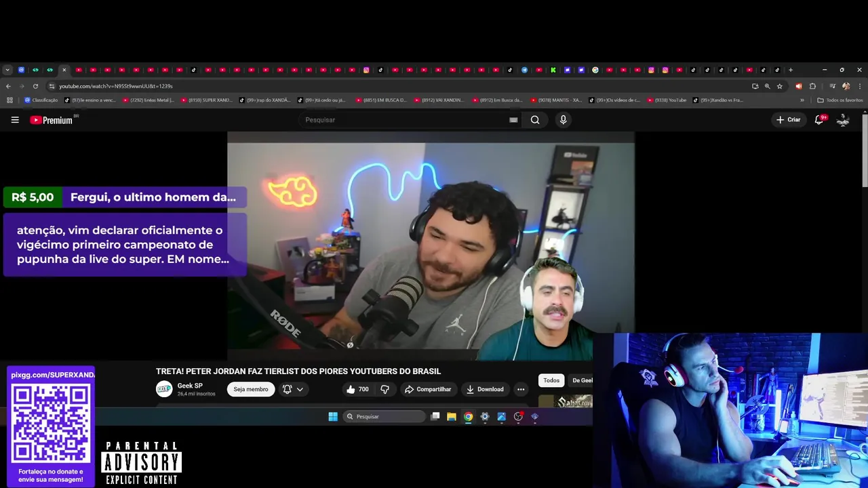Open the tab search dropdown arrow
The height and width of the screenshot is (488, 868).
[x=7, y=70]
